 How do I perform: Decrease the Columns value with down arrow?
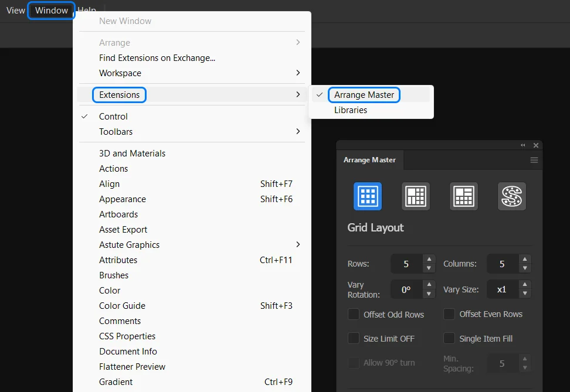coord(525,268)
